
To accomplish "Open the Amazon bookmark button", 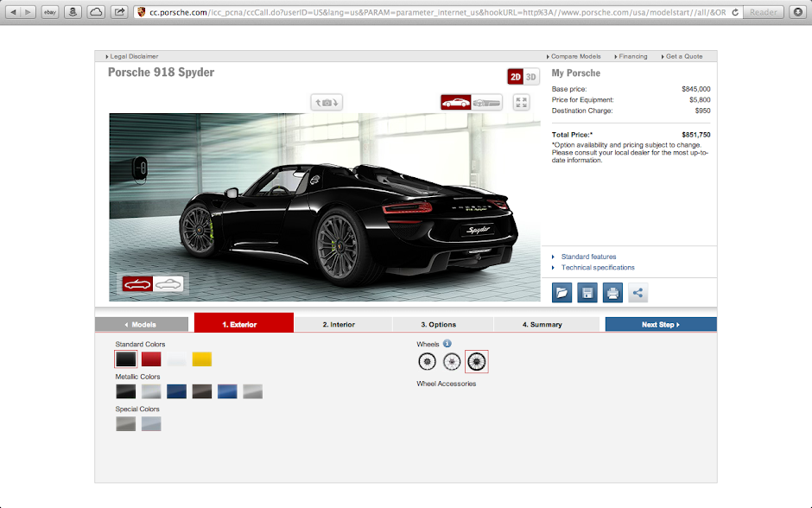I will tap(73, 12).
